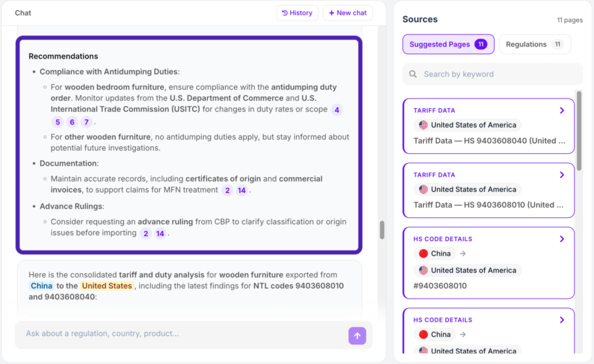Click the 11 badge on Regulations

(x=557, y=44)
